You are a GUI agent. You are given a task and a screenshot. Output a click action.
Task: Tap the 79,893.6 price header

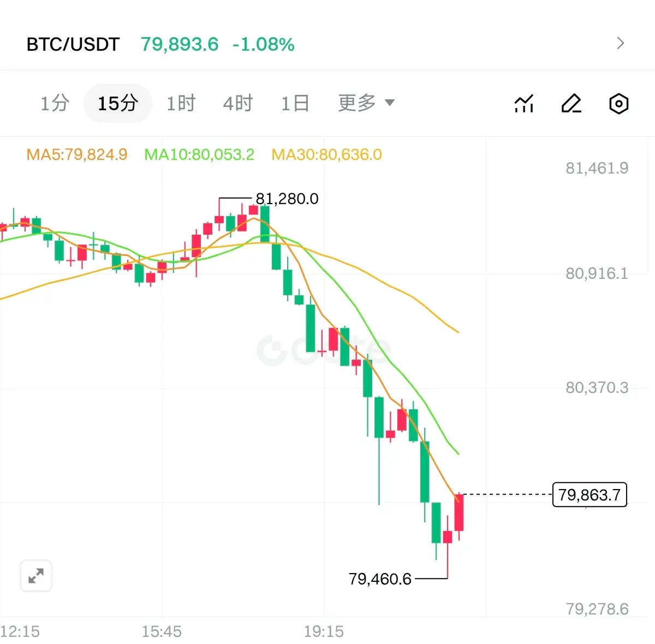coord(180,44)
